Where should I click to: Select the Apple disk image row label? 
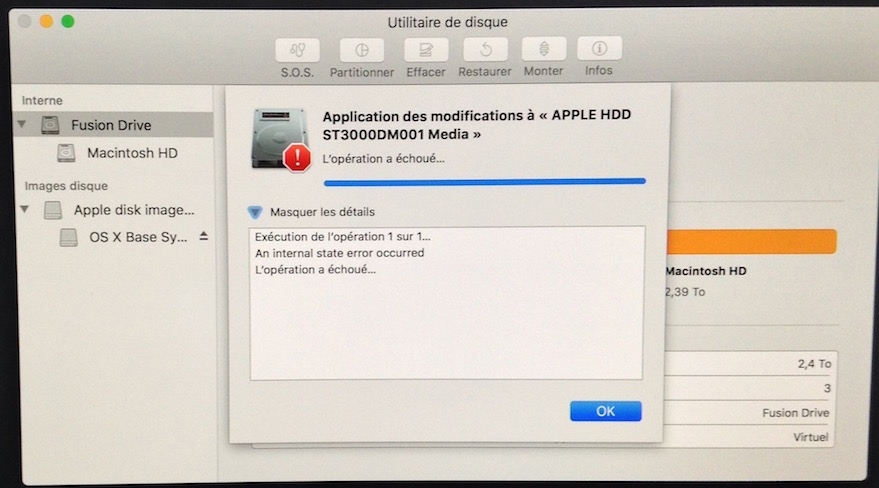pyautogui.click(x=134, y=210)
